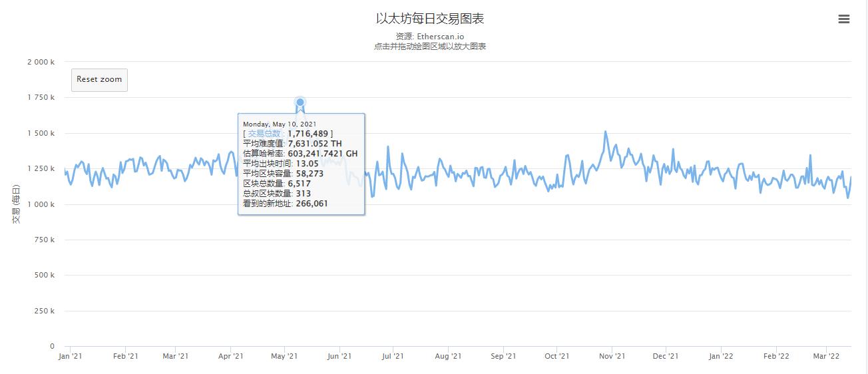Image resolution: width=868 pixels, height=374 pixels.
Task: Click the Mar '22 x-axis label
Action: (x=827, y=357)
